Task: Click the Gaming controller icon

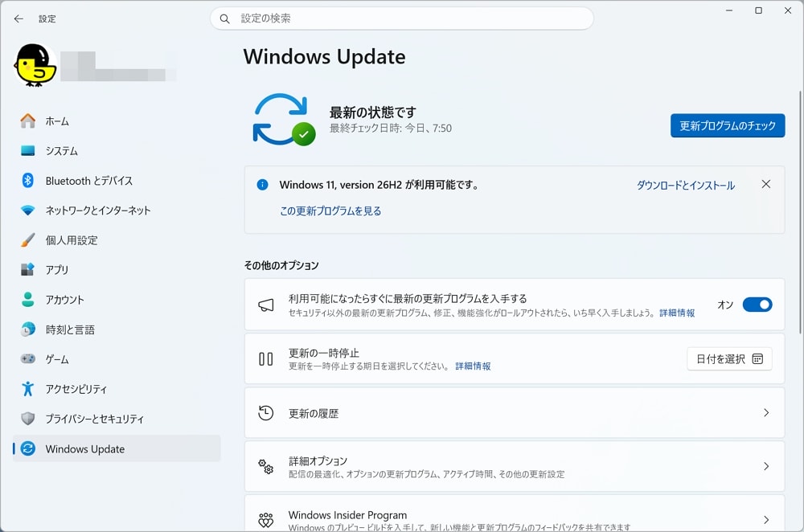Action: pyautogui.click(x=27, y=358)
